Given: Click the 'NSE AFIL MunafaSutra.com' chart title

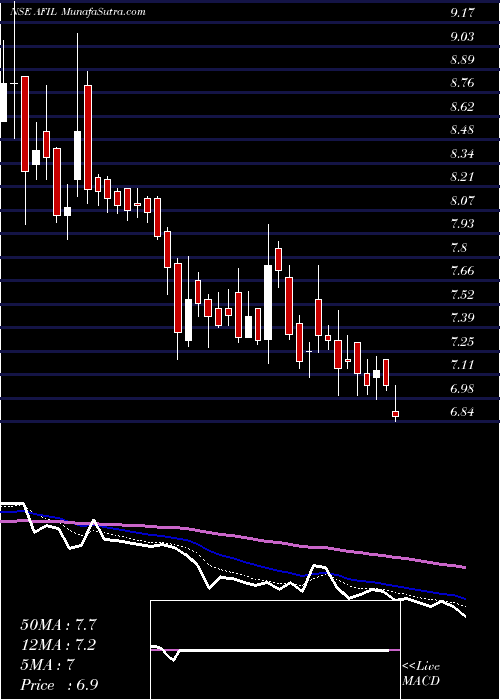Looking at the screenshot, I should pos(78,12).
